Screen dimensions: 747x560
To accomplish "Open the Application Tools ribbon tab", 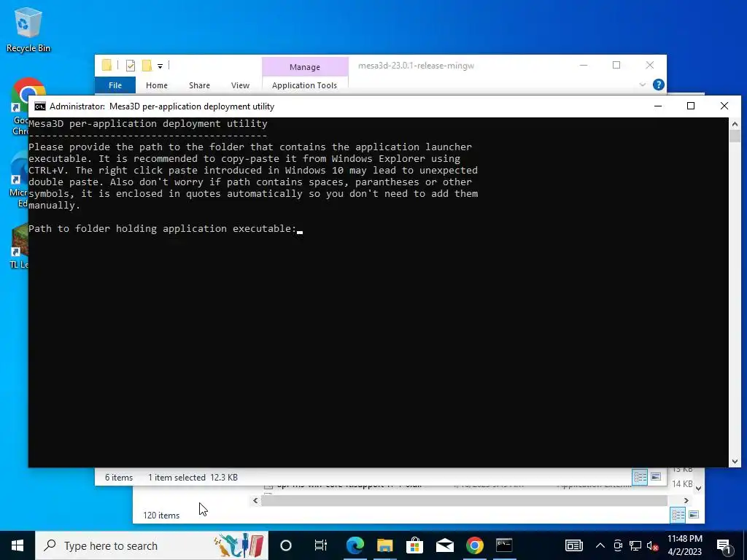I will (304, 85).
